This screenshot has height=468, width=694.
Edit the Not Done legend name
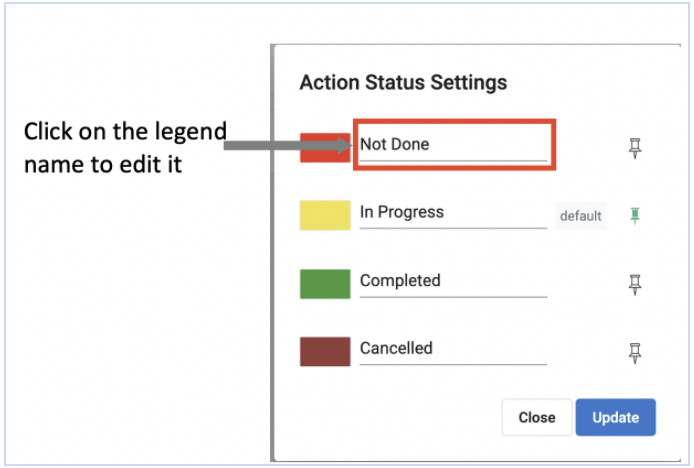pyautogui.click(x=453, y=145)
